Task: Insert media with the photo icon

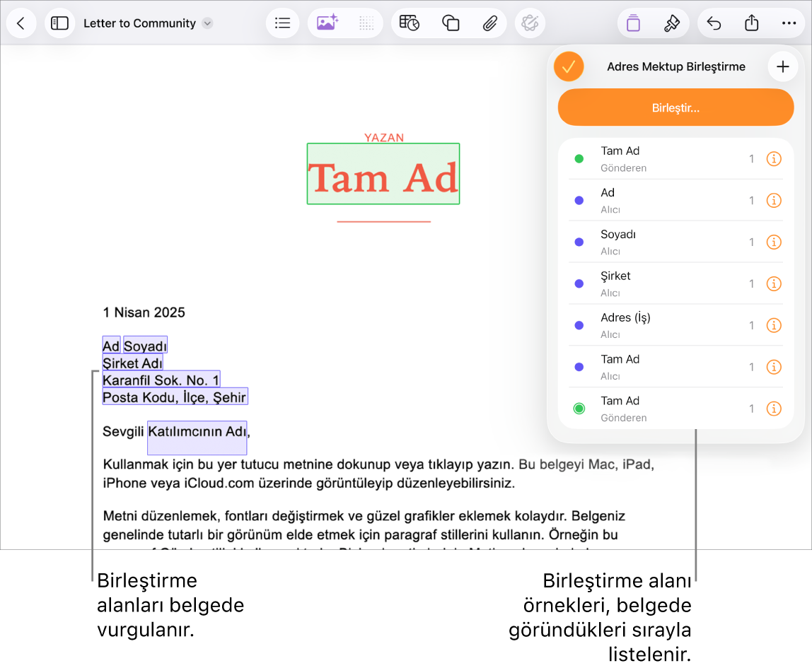Action: (327, 23)
